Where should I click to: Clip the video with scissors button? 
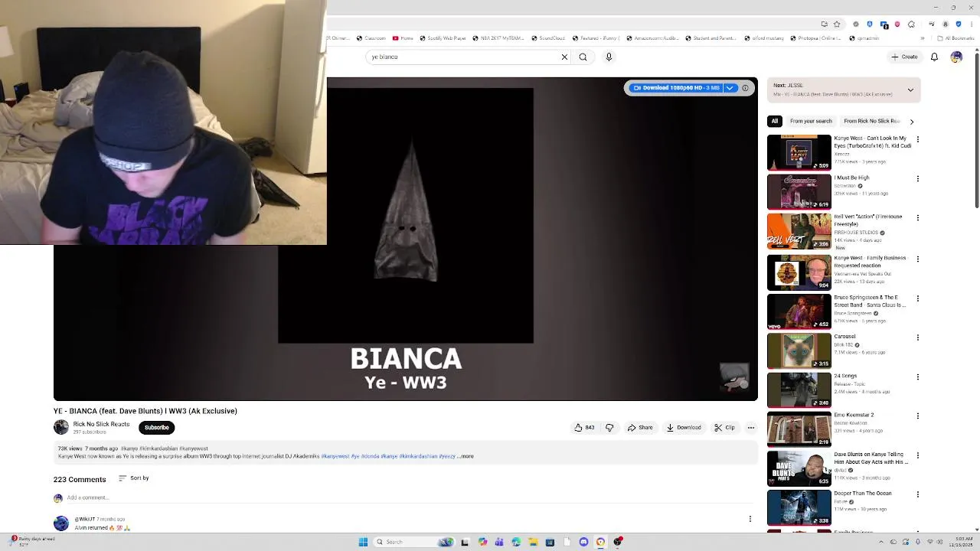pyautogui.click(x=724, y=428)
